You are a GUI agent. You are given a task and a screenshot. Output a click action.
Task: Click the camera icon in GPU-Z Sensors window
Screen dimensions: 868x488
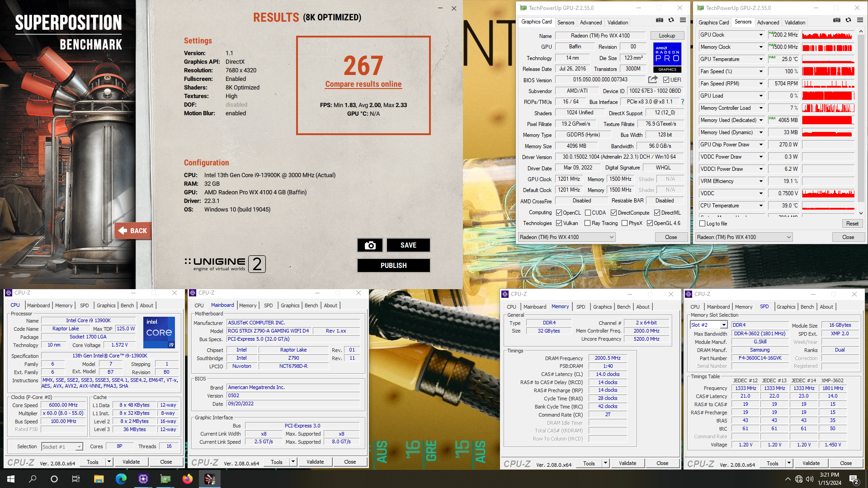click(x=837, y=20)
